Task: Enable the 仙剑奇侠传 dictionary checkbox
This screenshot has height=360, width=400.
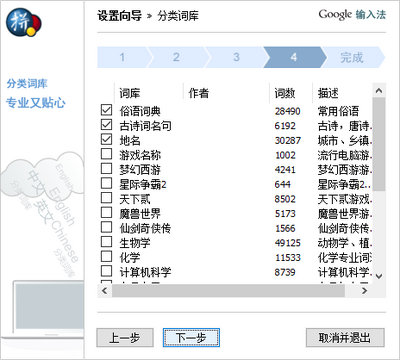Action: coord(106,227)
